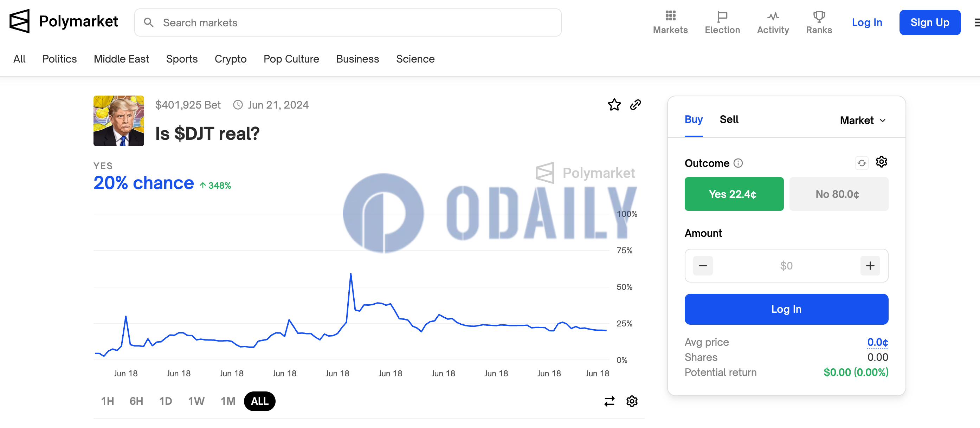Focus the Search markets field
The width and height of the screenshot is (980, 428).
[348, 22]
